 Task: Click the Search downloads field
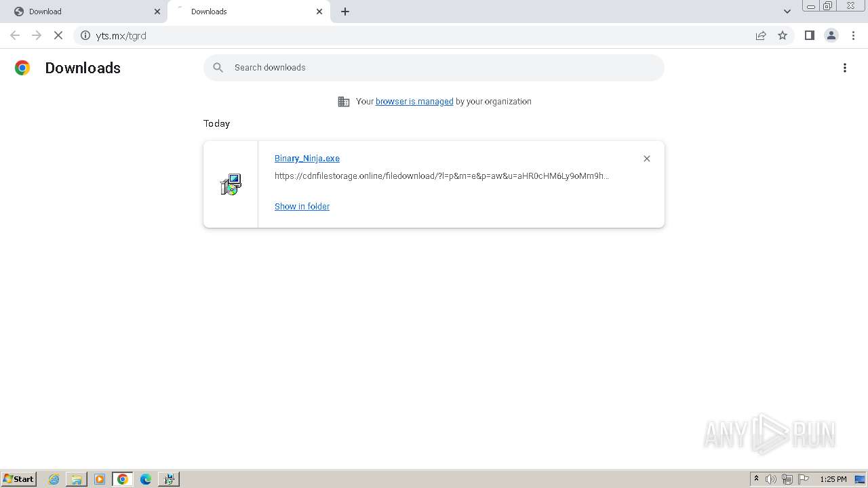tap(434, 68)
